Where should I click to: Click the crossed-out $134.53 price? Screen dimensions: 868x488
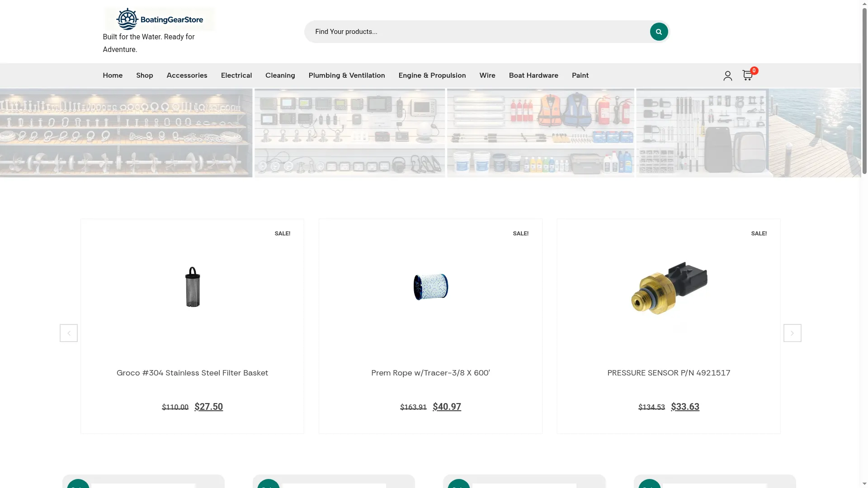[x=651, y=407]
